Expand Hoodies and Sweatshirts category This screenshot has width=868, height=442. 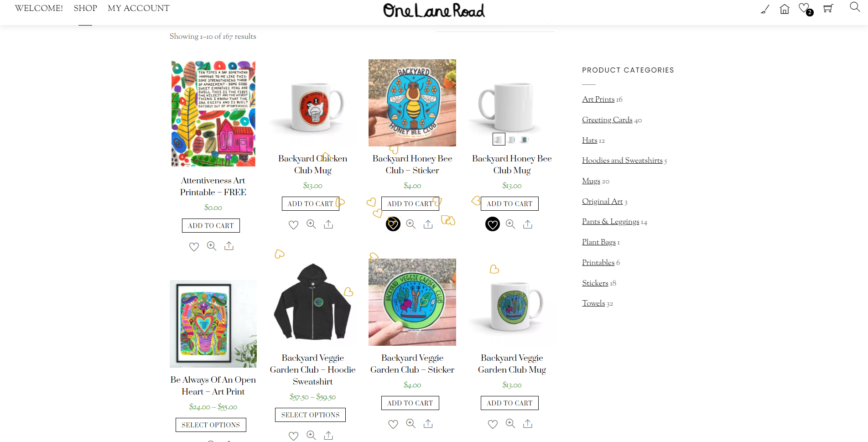(622, 161)
